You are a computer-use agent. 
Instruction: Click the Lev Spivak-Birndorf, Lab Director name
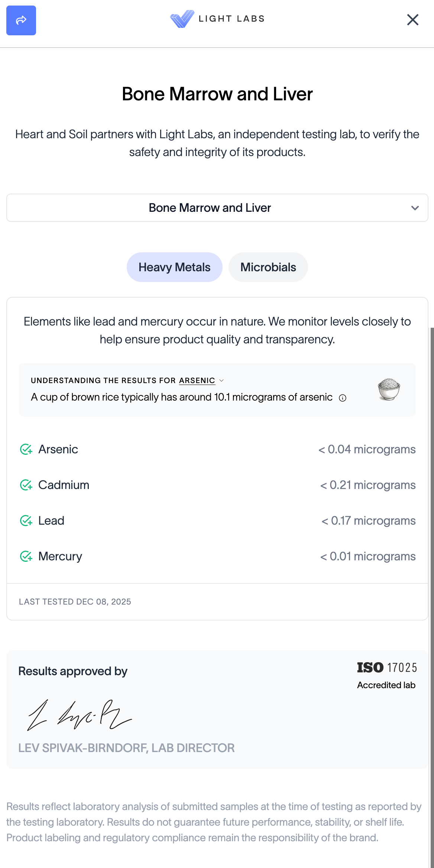pyautogui.click(x=126, y=748)
